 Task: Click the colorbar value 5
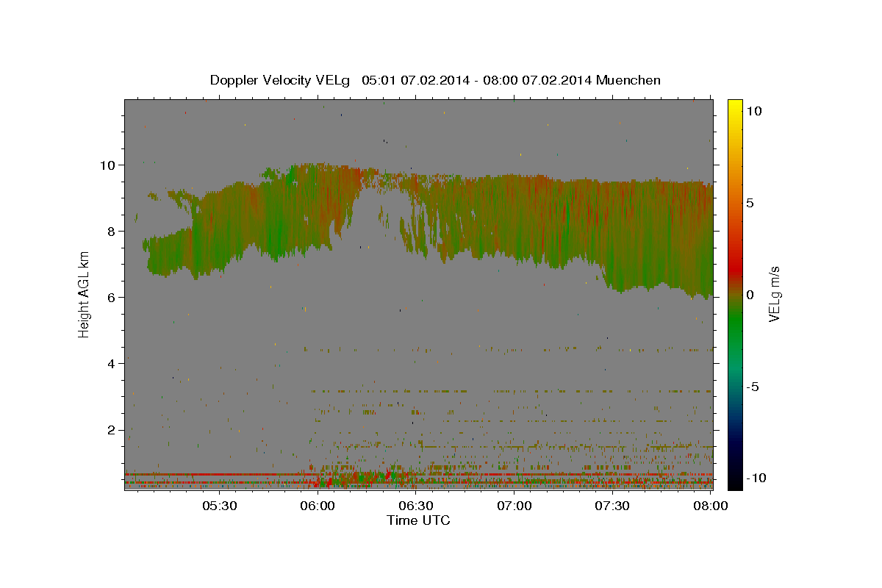[750, 203]
